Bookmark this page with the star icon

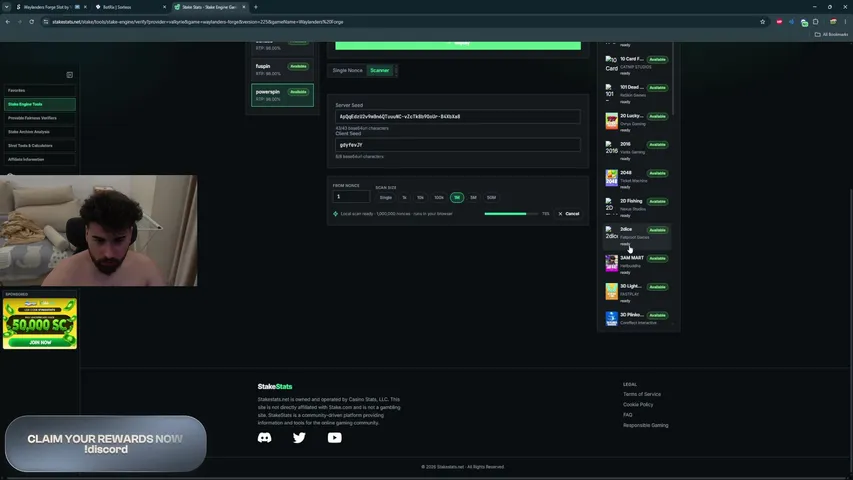click(x=762, y=22)
